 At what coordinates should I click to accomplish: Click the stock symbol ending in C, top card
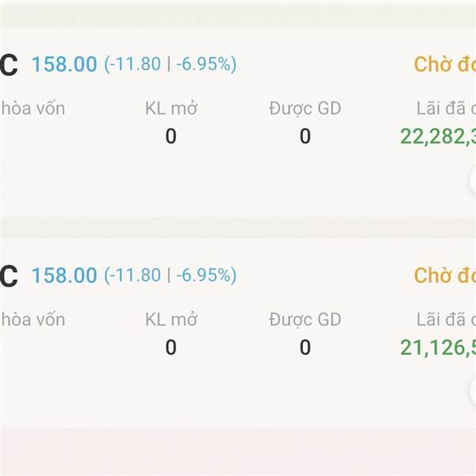click(8, 65)
